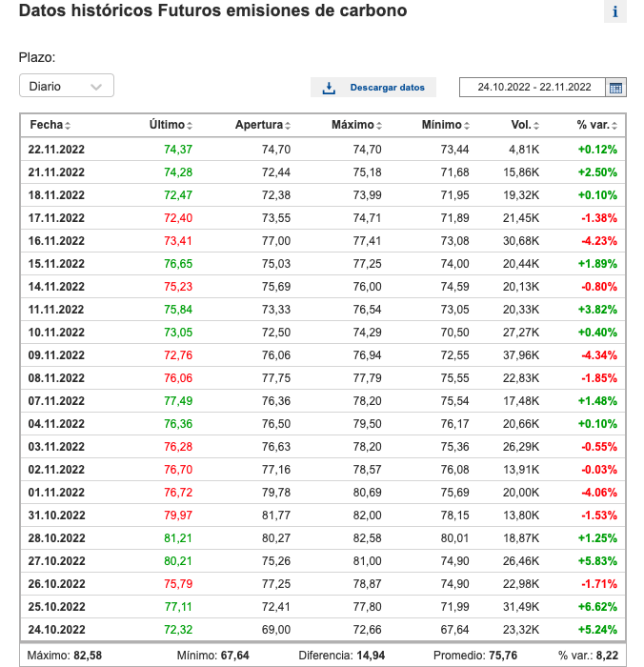Click the volume value 30,68K
644x667 pixels.
coord(521,241)
